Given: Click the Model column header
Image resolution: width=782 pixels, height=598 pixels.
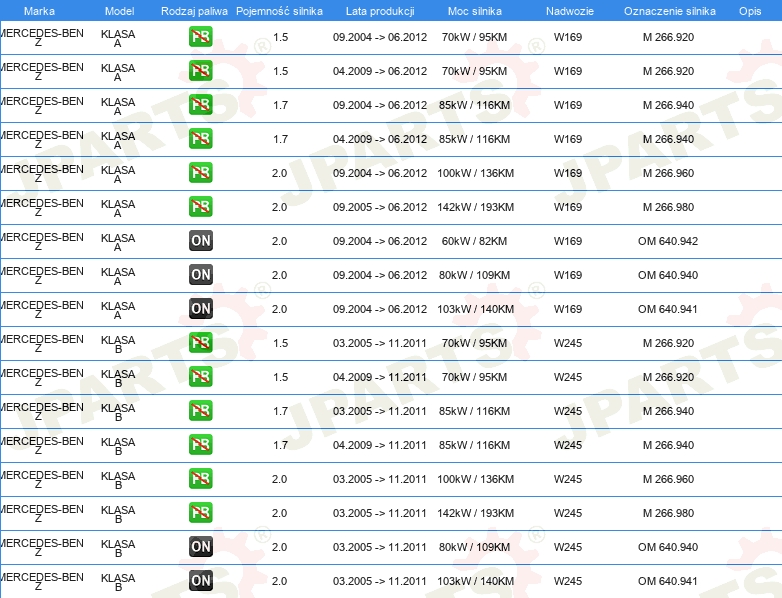Looking at the screenshot, I should (x=120, y=11).
